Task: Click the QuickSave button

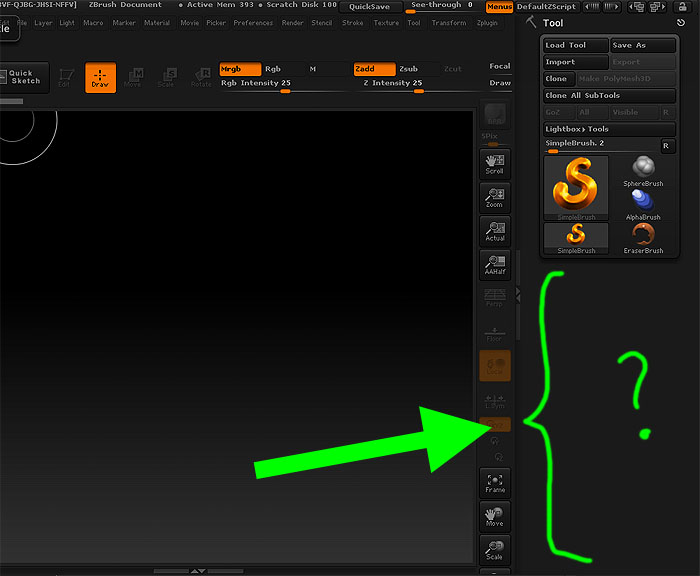Action: click(370, 7)
